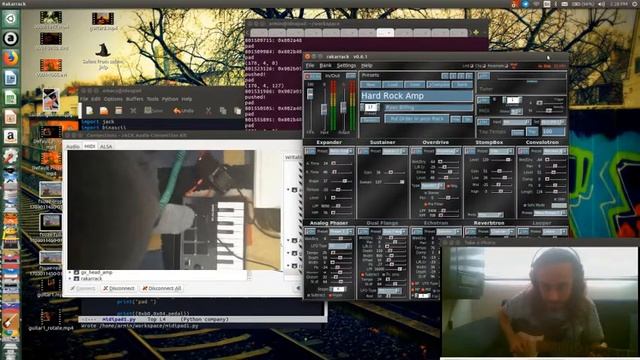Click the Tap Tempo value field showing 100

553,132
